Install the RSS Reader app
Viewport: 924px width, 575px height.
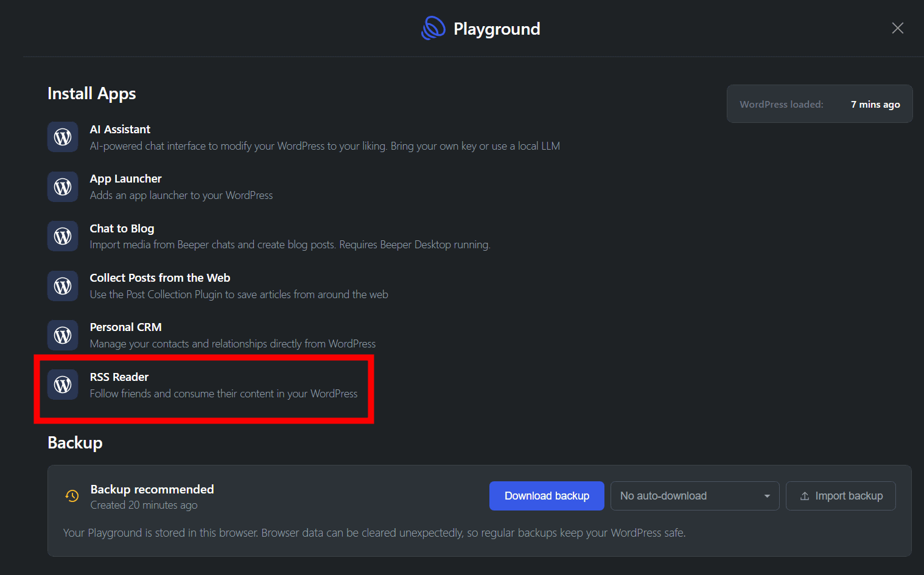point(119,377)
